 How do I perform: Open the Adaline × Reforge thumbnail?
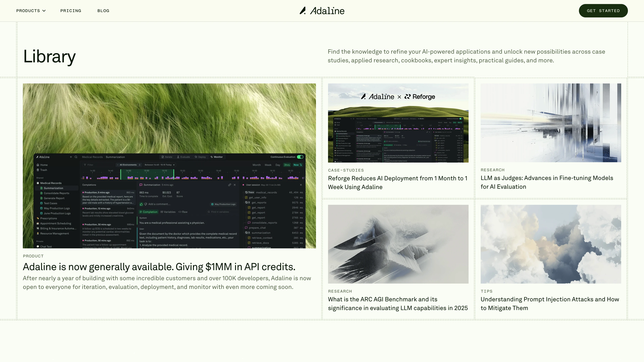point(398,123)
